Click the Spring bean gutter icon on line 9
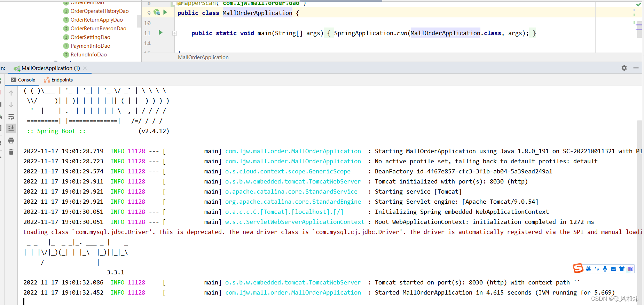This screenshot has height=305, width=644. (157, 12)
